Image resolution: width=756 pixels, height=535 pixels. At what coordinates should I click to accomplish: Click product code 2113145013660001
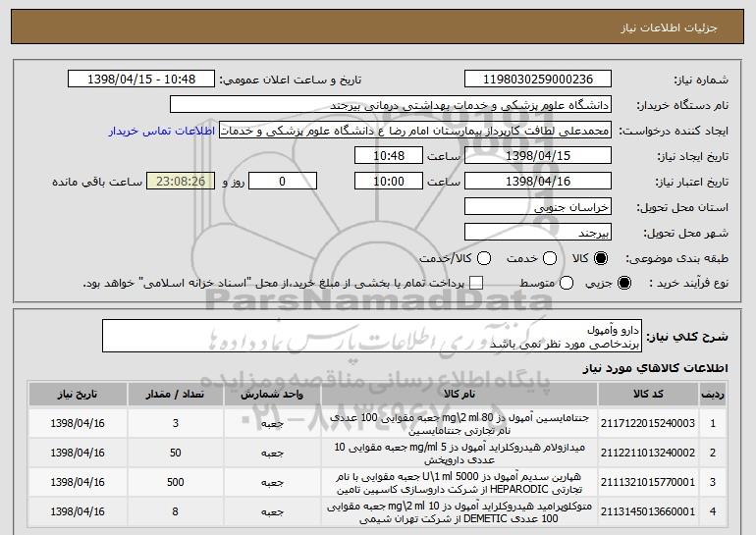pyautogui.click(x=648, y=511)
